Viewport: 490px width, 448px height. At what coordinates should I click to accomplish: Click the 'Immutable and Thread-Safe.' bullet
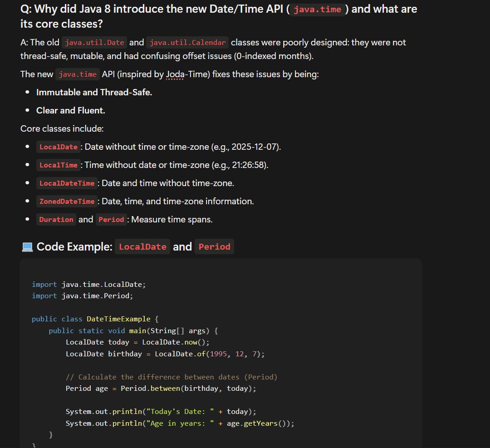coord(94,93)
